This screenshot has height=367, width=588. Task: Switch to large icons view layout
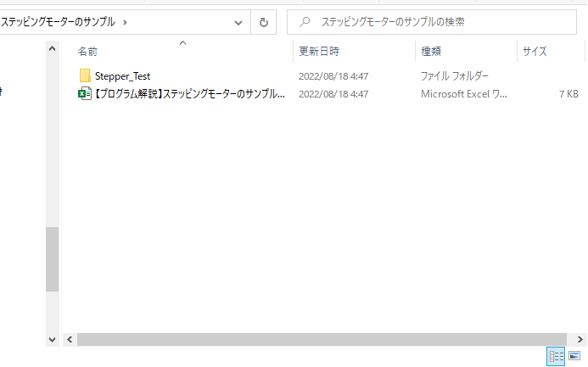[574, 357]
